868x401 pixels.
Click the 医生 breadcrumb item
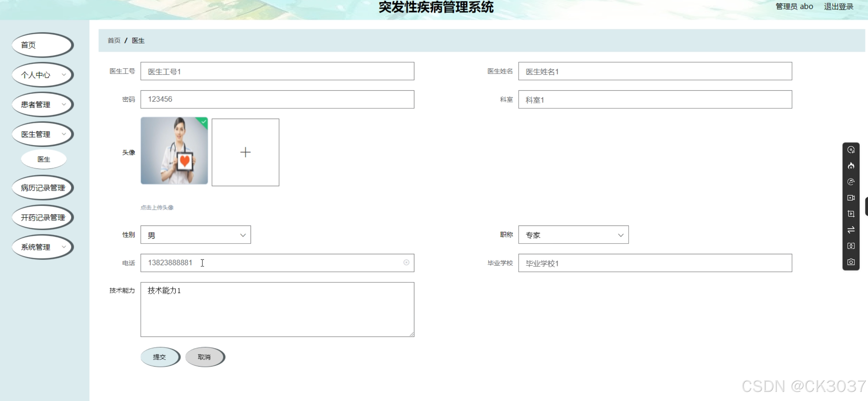click(x=138, y=41)
